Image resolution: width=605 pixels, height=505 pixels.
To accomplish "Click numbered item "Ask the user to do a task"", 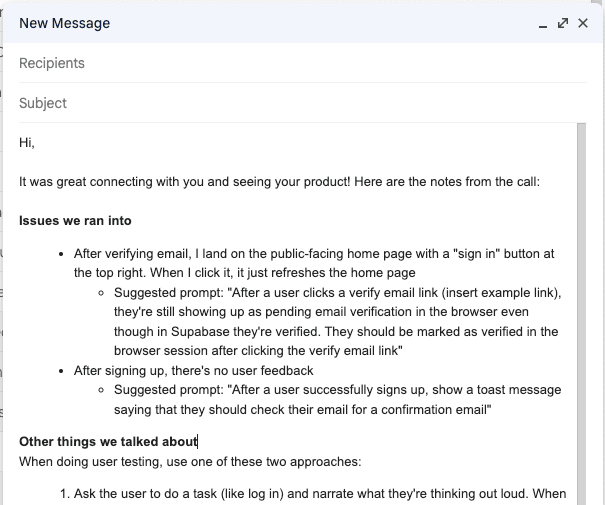I will click(300, 494).
